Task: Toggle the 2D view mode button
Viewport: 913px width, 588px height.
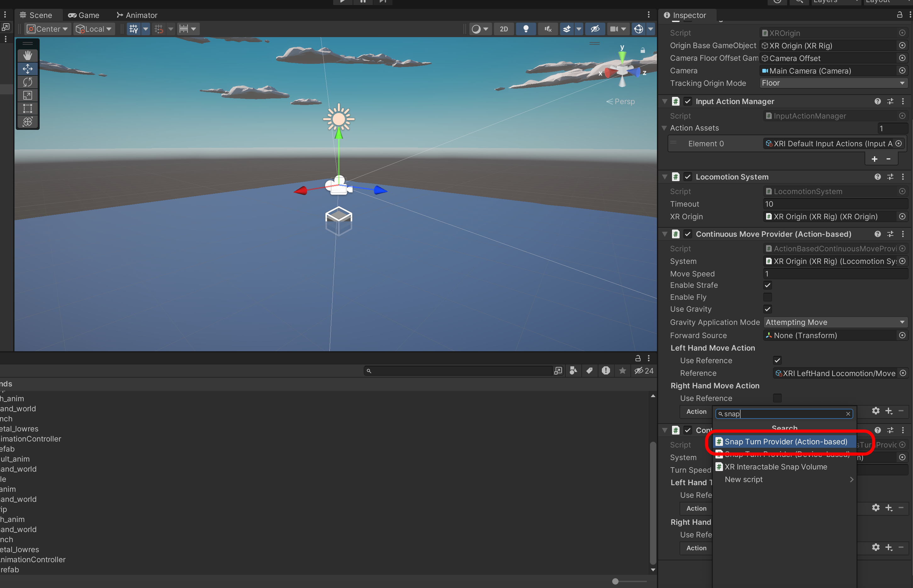Action: coord(503,29)
